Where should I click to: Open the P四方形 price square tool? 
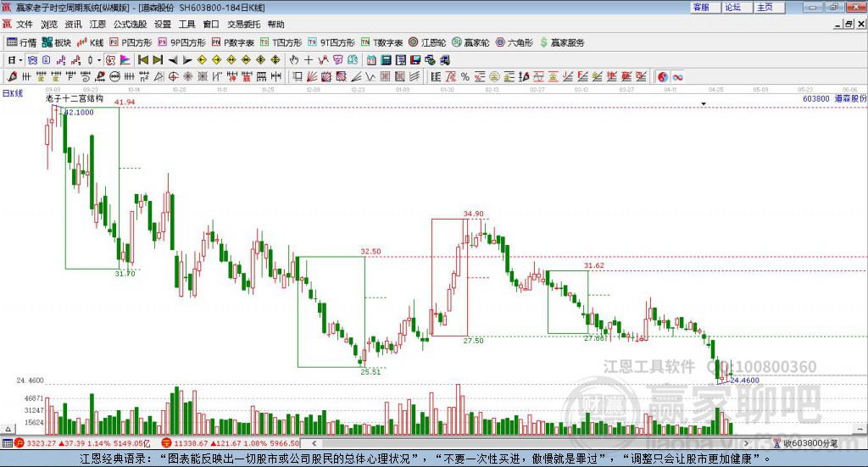pyautogui.click(x=131, y=42)
